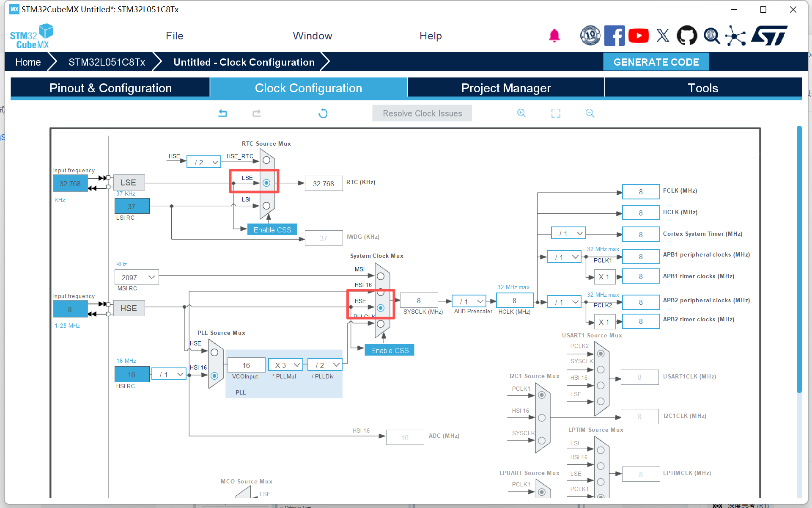Image resolution: width=812 pixels, height=508 pixels.
Task: Select LSI radio in RTC Source Mux
Action: 266,206
